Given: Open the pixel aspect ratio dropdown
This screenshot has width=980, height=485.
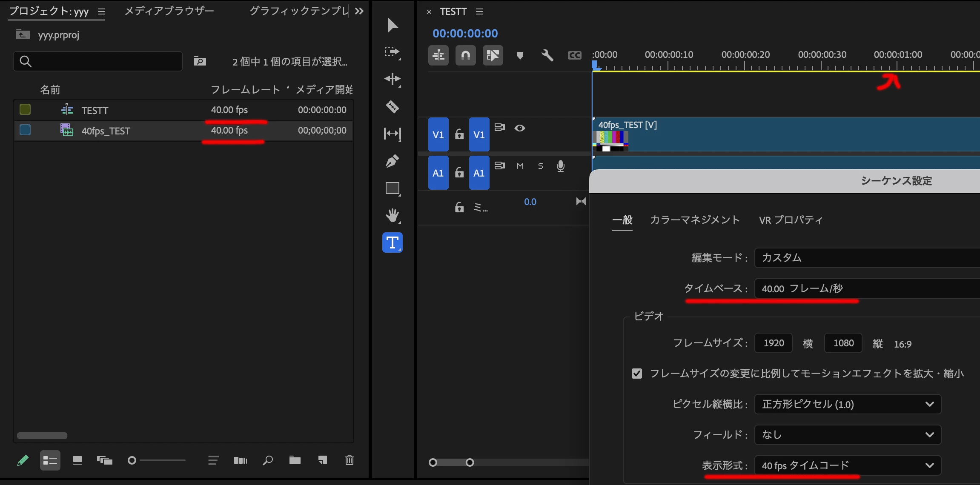Looking at the screenshot, I should 847,404.
